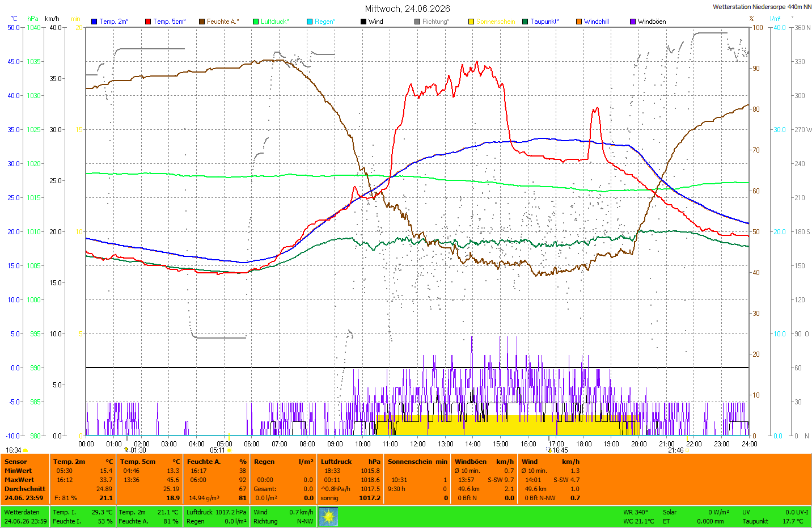Click the MinWert row label
Viewport: 812px width, 528px height.
coord(18,471)
